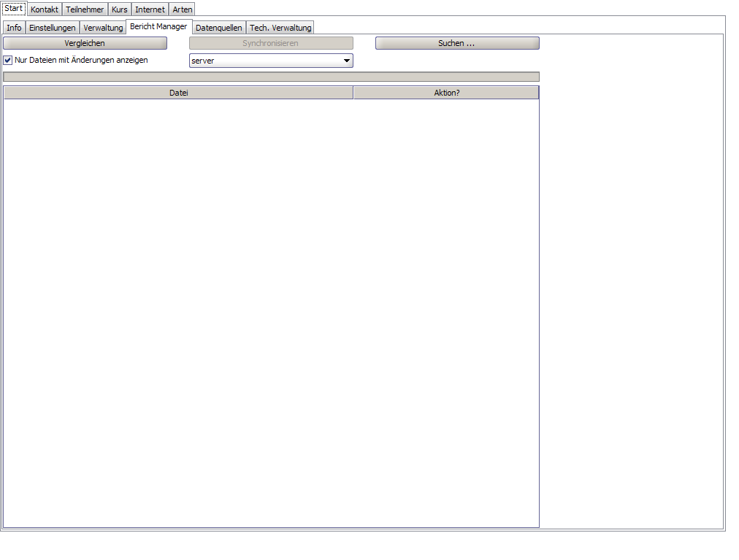Open the Kurs tab
Screen dimensions: 739x560
(119, 9)
